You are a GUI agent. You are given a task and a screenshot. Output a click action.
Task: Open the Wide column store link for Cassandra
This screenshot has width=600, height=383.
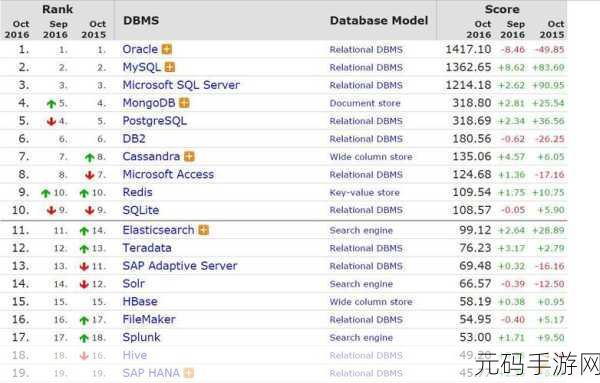(x=371, y=157)
